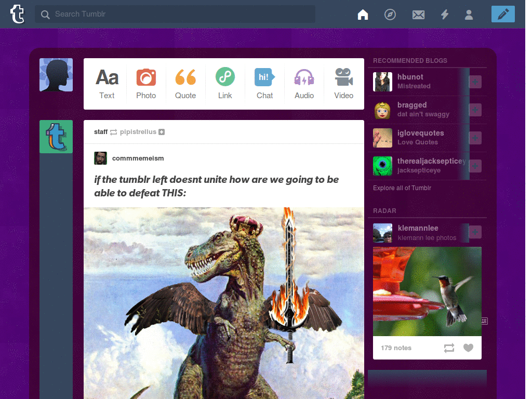Open iglovequotes avatar thumbnail
Viewport: 532px width, 399px height.
coord(383,138)
